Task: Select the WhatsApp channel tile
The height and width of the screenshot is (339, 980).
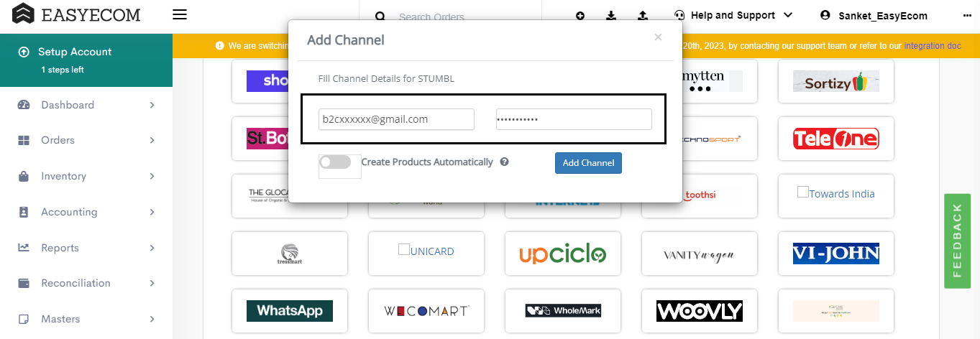Action: coord(290,311)
